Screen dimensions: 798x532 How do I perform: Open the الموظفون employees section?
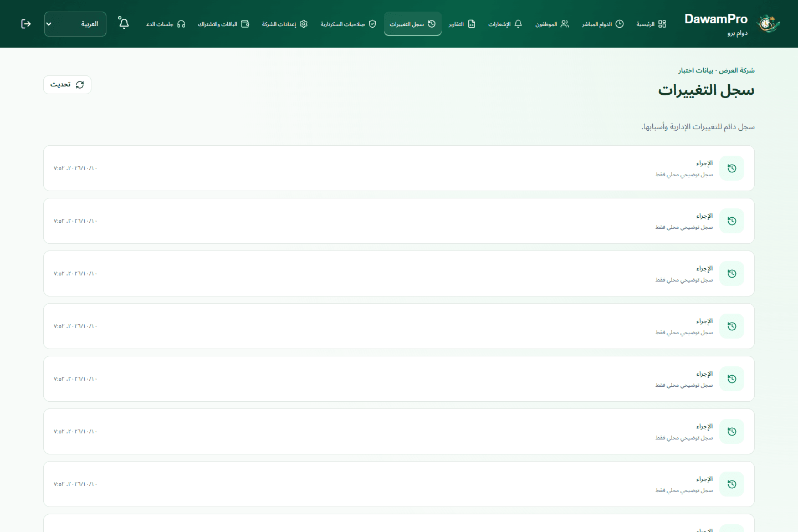[552, 24]
